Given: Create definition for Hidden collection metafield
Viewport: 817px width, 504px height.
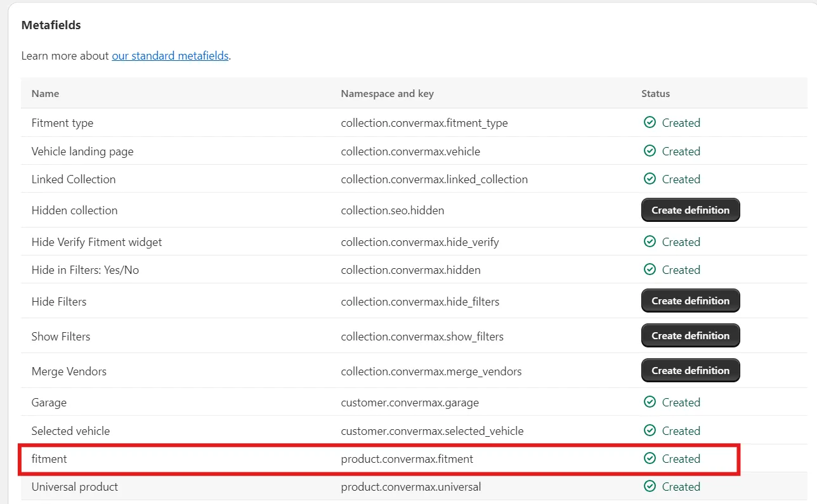Looking at the screenshot, I should click(x=690, y=210).
